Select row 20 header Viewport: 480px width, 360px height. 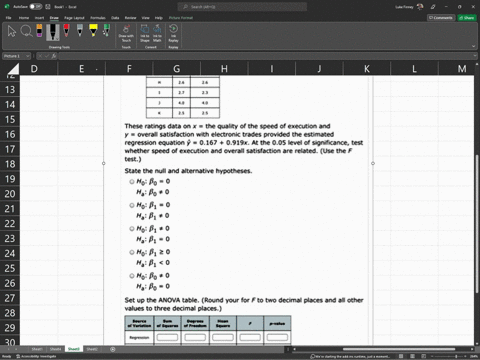[x=10, y=194]
